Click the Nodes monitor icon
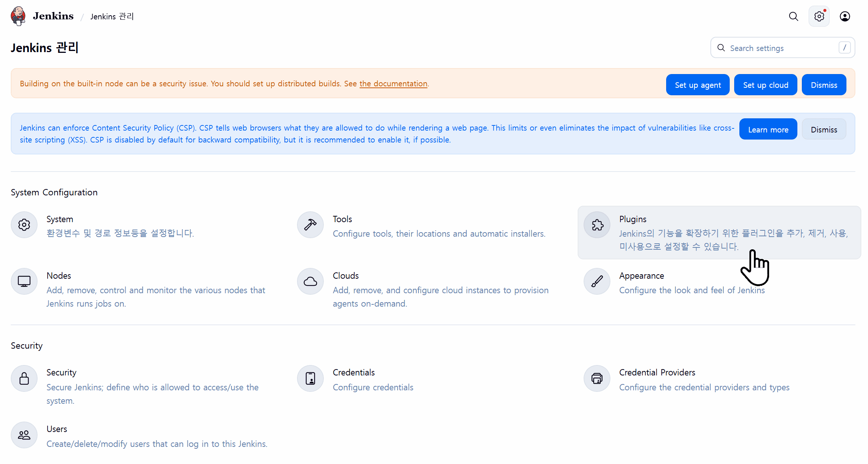868x464 pixels. [x=24, y=281]
